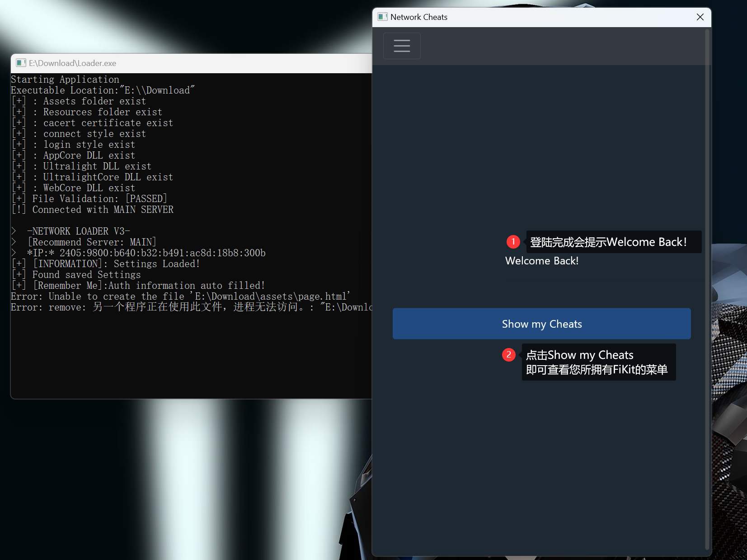
Task: Click the Unable to create file error line
Action: pyautogui.click(x=181, y=296)
